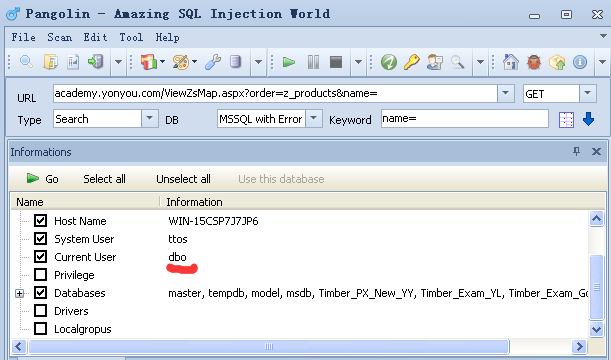Start the scan with green play icon
This screenshot has width=611, height=360.
coord(289,62)
